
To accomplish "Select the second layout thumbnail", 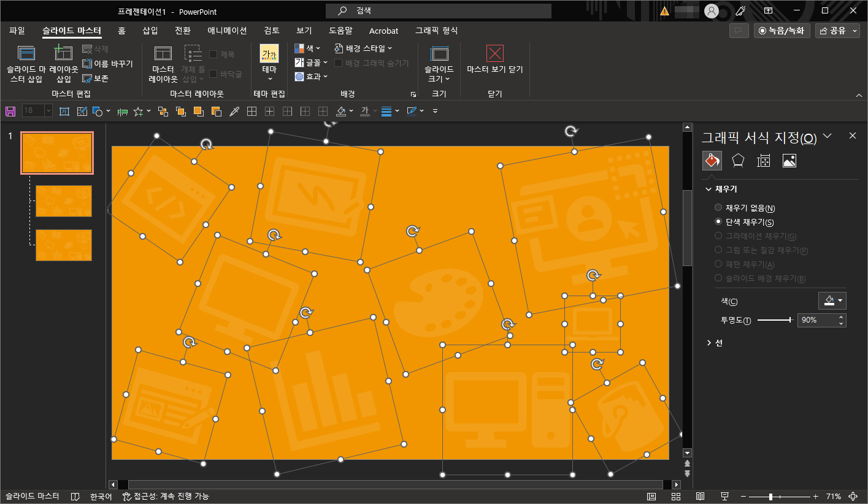I will (64, 245).
